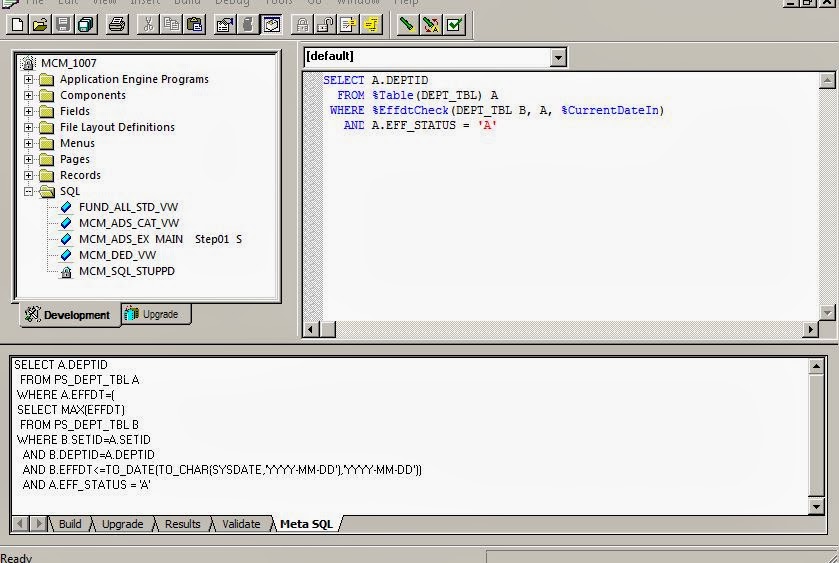This screenshot has height=563, width=839.
Task: Click output tabs scroll-right arrow button
Action: point(38,523)
